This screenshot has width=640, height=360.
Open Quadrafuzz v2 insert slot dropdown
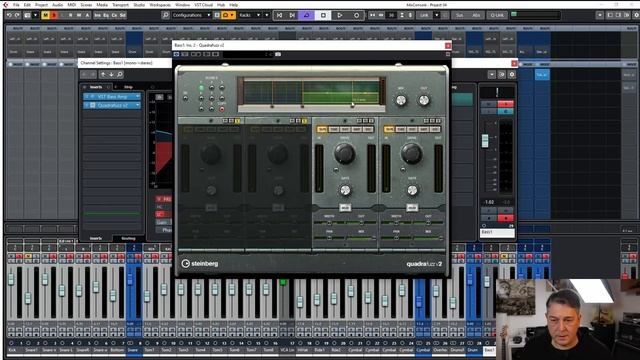[138, 105]
